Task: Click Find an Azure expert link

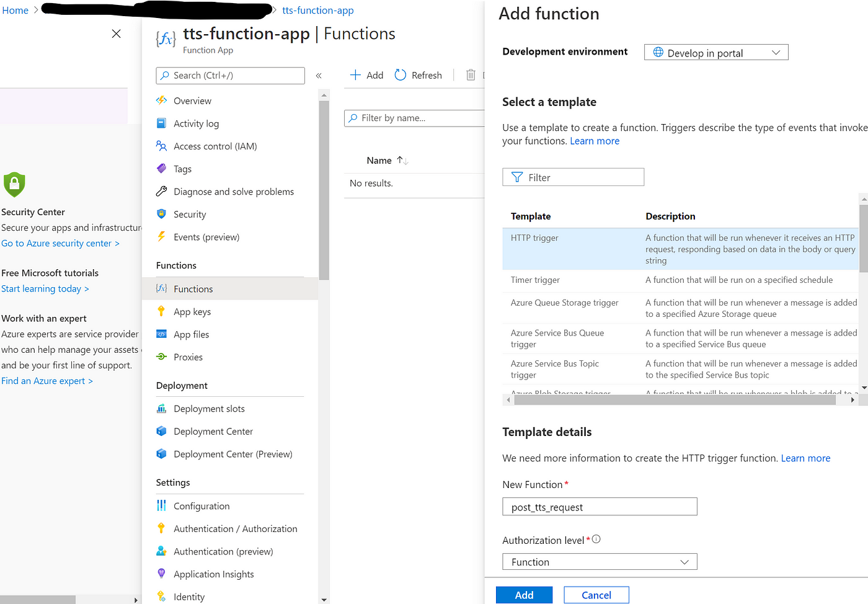Action: (47, 381)
